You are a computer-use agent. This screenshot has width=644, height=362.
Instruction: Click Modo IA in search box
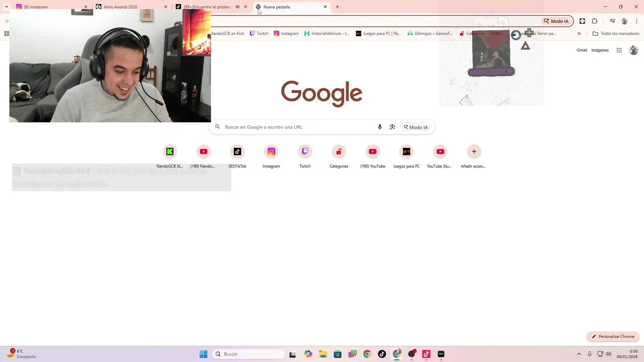click(x=416, y=127)
